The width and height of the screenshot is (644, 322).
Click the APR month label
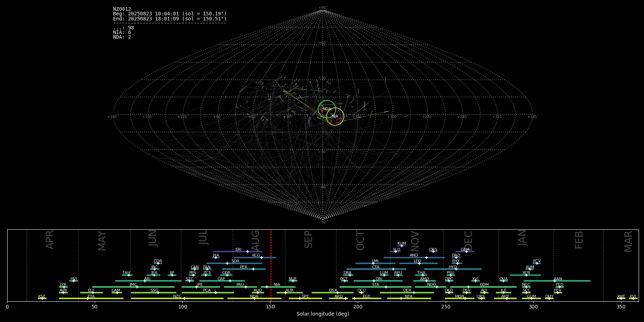click(50, 240)
